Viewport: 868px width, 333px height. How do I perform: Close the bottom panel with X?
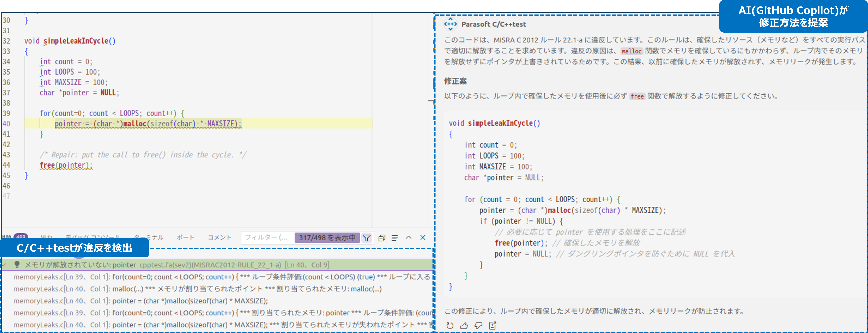click(x=423, y=237)
